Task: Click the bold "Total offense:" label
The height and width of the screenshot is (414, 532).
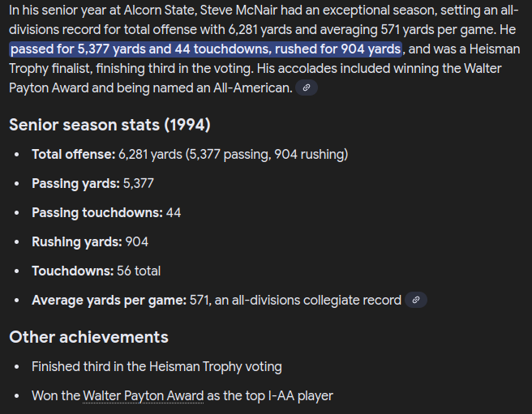Action: click(x=73, y=154)
